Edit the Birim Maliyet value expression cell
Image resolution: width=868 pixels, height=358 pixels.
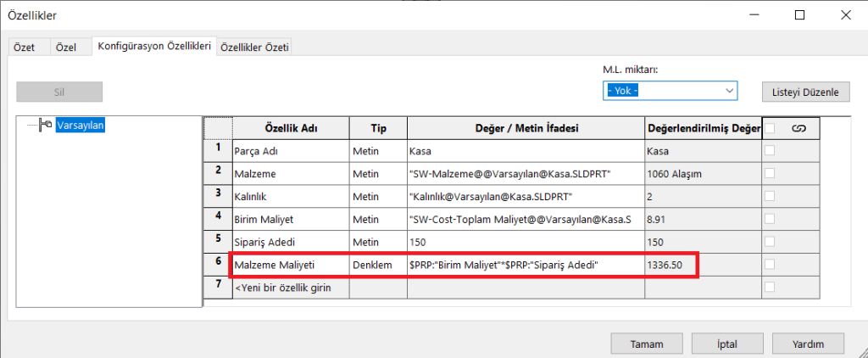coord(525,219)
